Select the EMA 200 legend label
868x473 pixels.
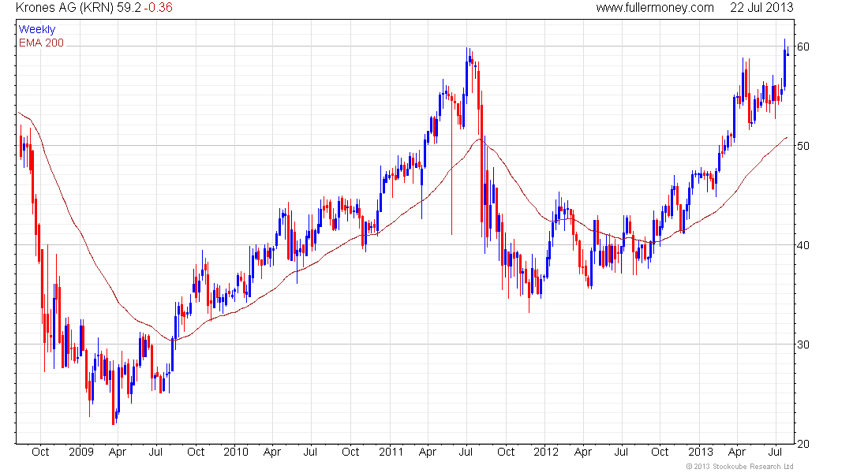41,43
